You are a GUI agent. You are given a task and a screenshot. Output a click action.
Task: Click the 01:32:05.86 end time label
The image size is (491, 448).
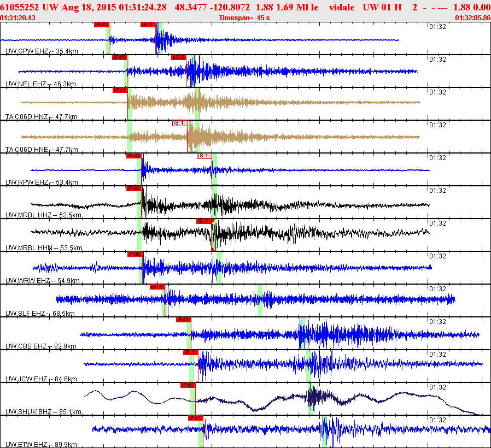point(472,18)
